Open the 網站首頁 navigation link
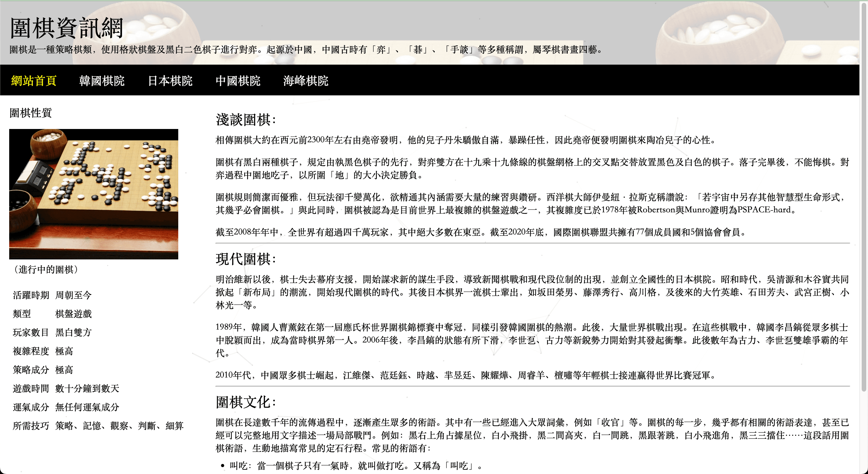The image size is (868, 474). pyautogui.click(x=33, y=81)
